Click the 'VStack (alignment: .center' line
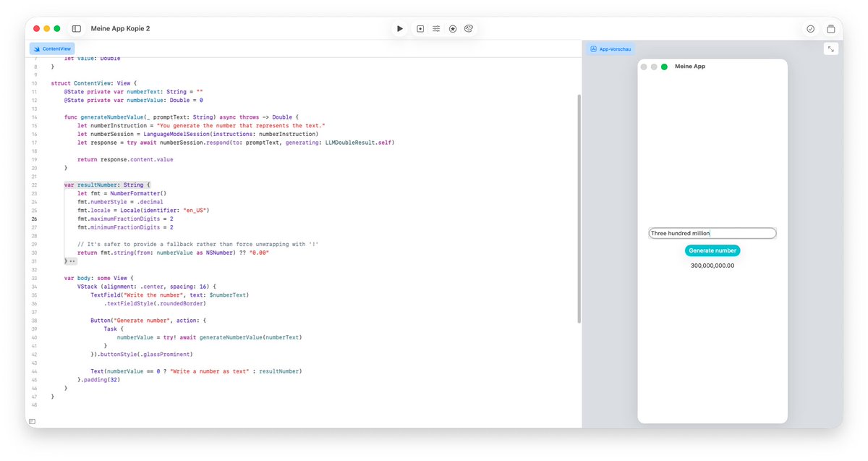The width and height of the screenshot is (868, 461). coord(147,286)
